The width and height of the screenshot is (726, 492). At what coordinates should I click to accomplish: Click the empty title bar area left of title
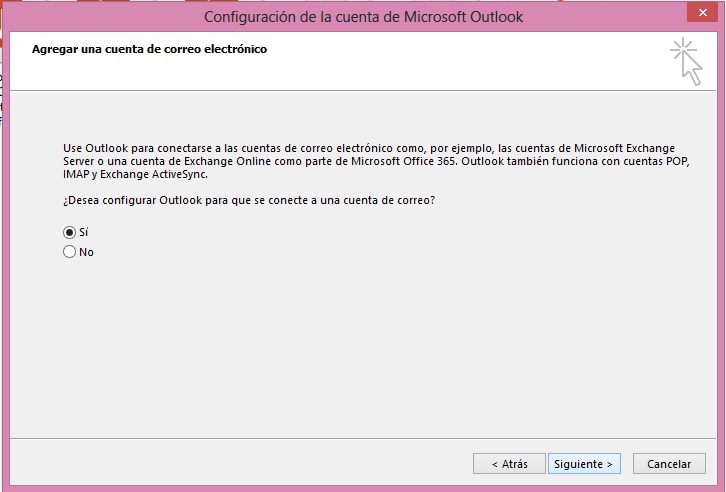tap(100, 16)
